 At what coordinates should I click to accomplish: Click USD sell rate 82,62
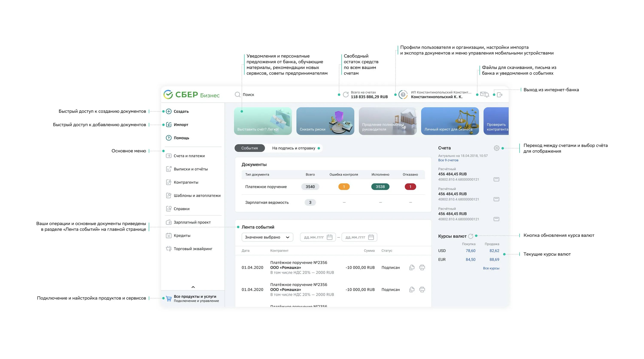(494, 251)
